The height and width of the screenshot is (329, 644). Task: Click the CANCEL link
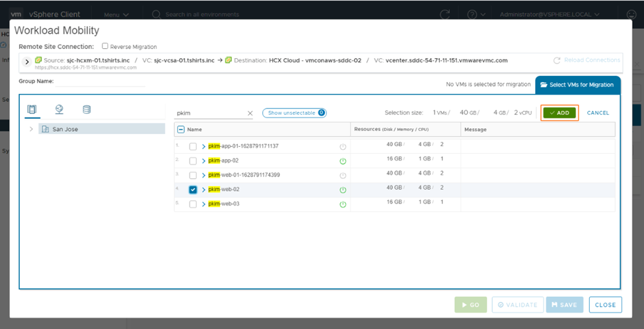pos(598,113)
